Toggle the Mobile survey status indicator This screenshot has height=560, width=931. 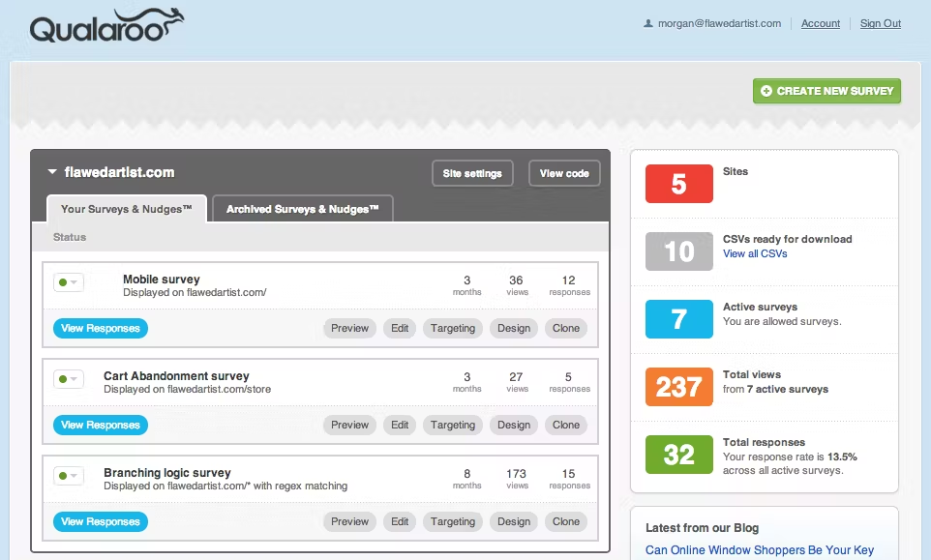(x=69, y=282)
